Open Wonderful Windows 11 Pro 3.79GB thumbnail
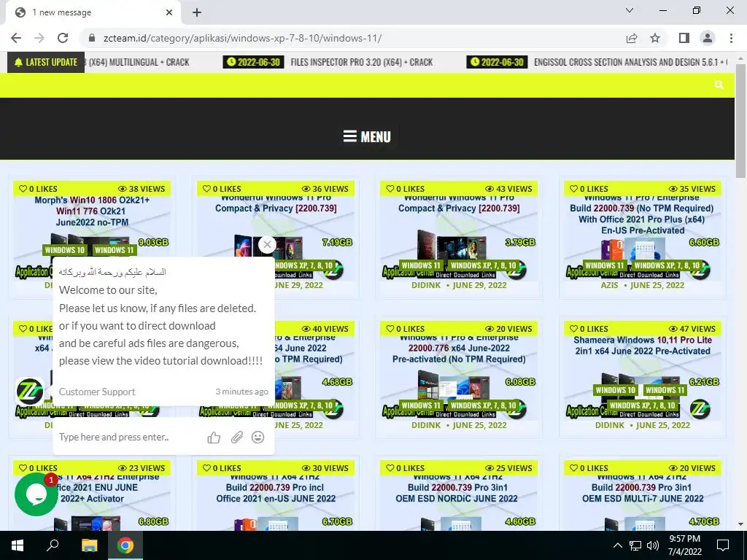 [x=459, y=231]
